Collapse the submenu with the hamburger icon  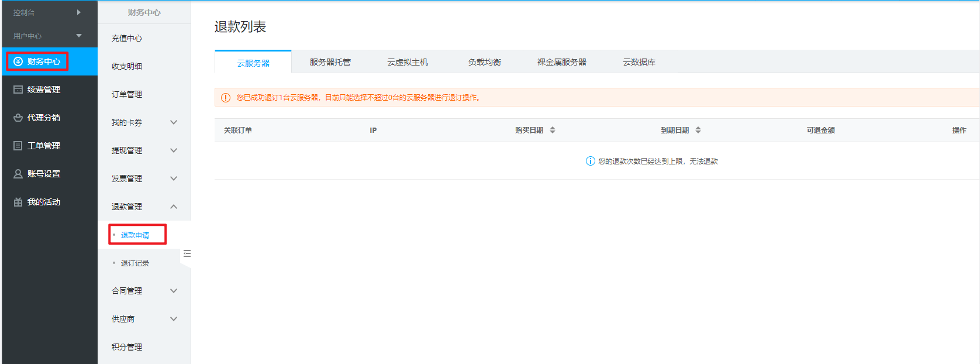pos(187,253)
